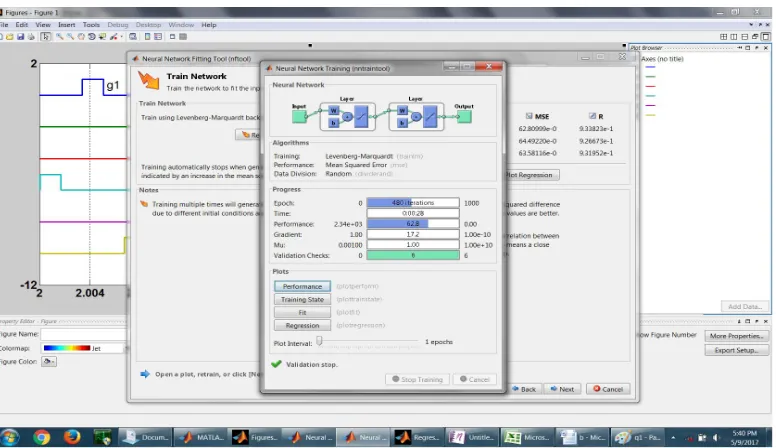Screen dimensions: 776x448
Task: Click the Regression plot button
Action: [302, 325]
